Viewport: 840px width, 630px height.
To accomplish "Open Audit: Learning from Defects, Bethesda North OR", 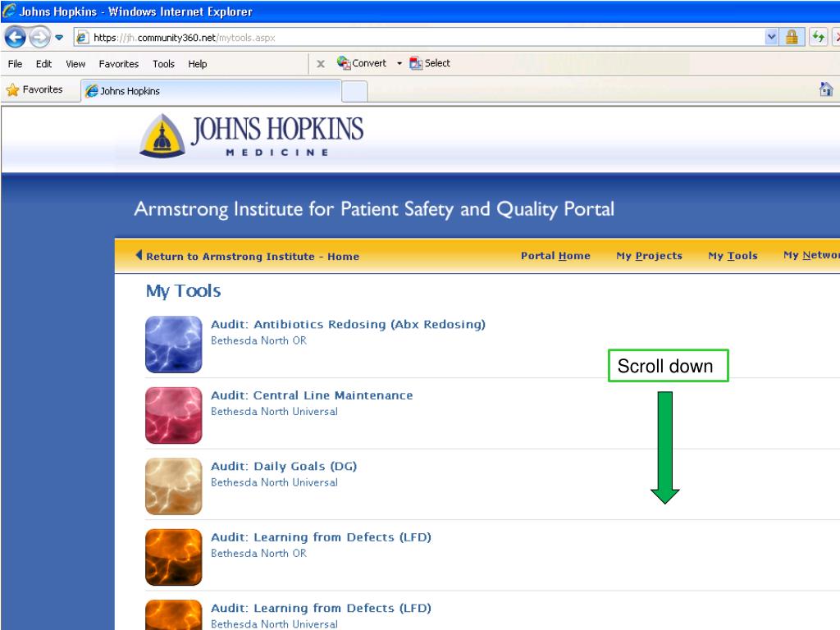I will 321,536.
